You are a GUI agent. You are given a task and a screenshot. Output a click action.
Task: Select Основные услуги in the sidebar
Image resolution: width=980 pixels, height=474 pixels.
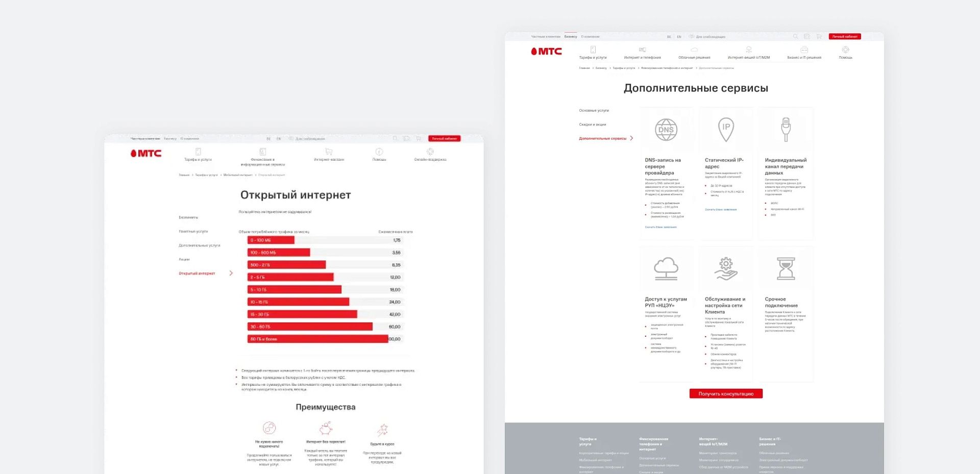(x=594, y=111)
